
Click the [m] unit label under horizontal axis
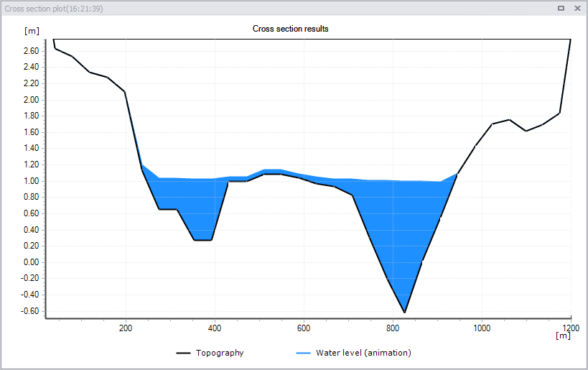click(564, 336)
